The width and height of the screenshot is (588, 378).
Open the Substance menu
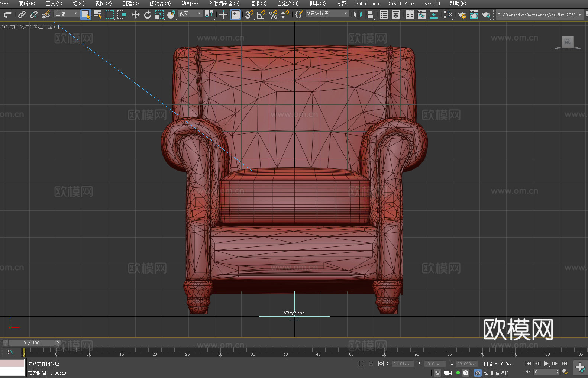[x=367, y=3]
